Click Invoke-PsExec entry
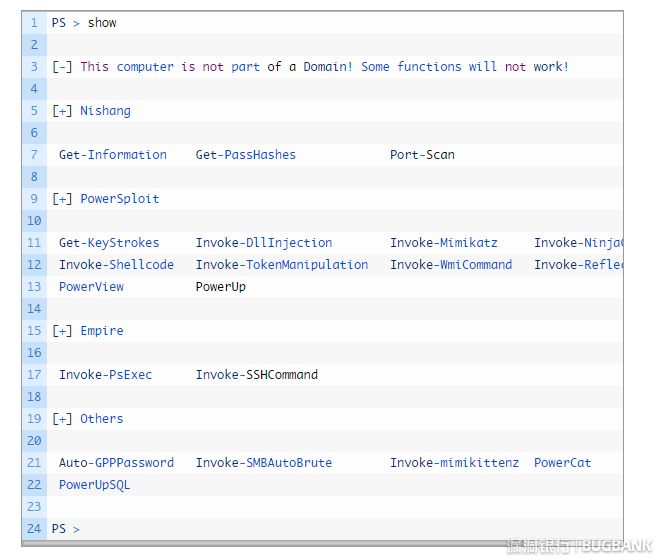Image resolution: width=660 pixels, height=560 pixels. coord(105,375)
